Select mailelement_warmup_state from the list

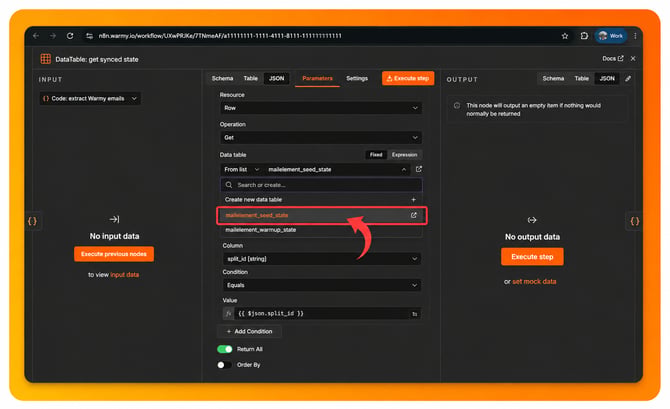tap(321, 230)
